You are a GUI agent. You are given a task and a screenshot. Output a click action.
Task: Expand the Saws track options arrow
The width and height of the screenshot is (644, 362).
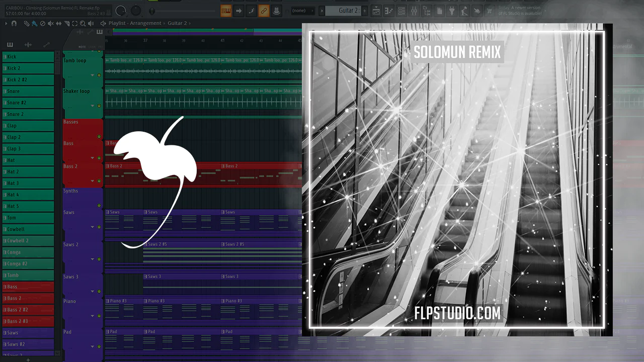click(93, 227)
